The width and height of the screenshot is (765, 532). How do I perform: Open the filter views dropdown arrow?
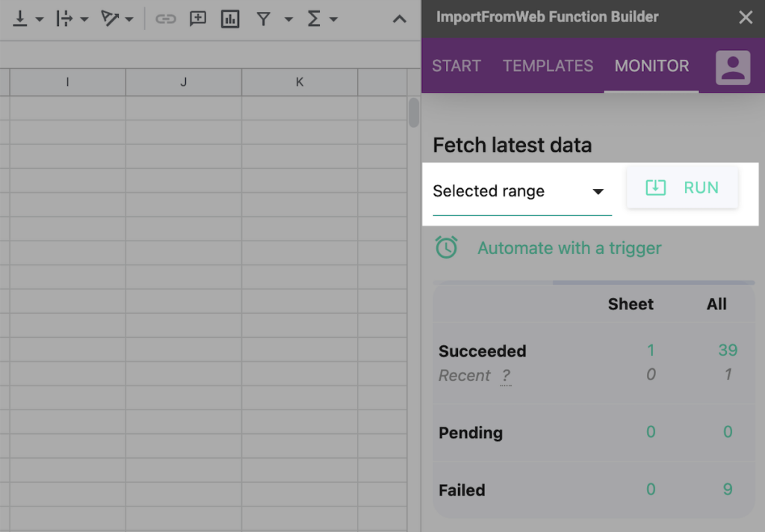tap(288, 19)
